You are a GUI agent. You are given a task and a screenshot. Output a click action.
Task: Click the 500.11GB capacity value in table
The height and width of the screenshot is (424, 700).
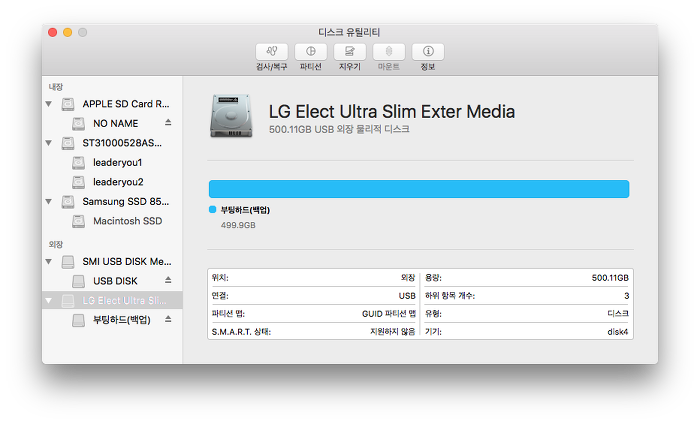click(x=610, y=278)
